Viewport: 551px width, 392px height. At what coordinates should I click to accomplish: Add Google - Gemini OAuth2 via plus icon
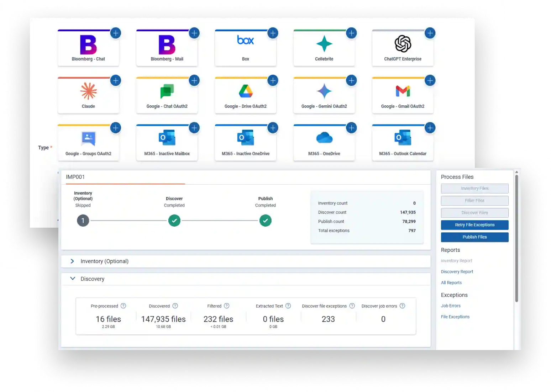(x=352, y=80)
